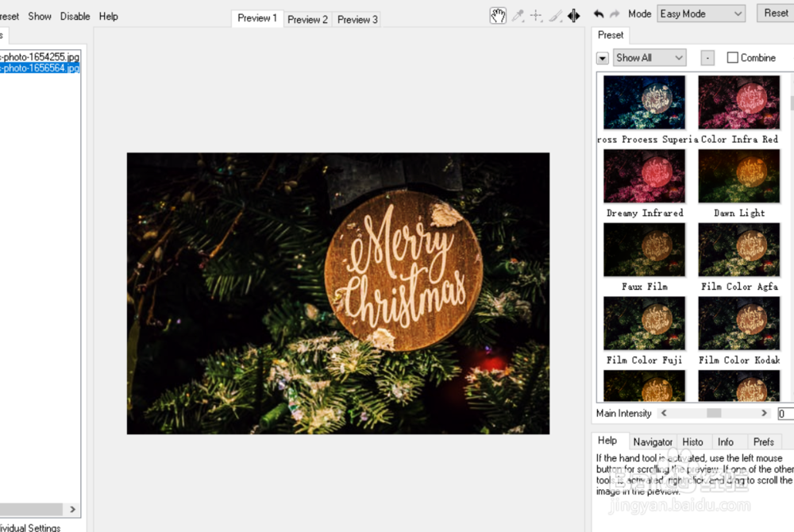
Task: Open the Navigator tab
Action: pyautogui.click(x=653, y=442)
